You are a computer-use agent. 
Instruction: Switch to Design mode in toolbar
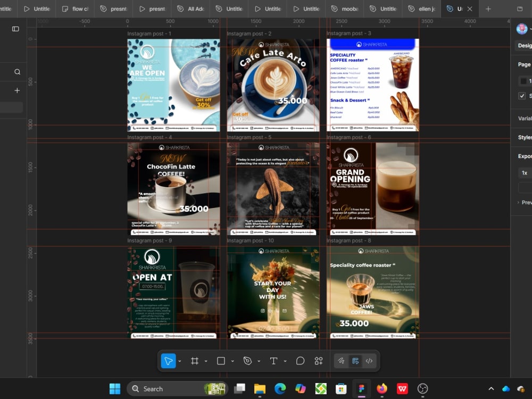point(355,361)
